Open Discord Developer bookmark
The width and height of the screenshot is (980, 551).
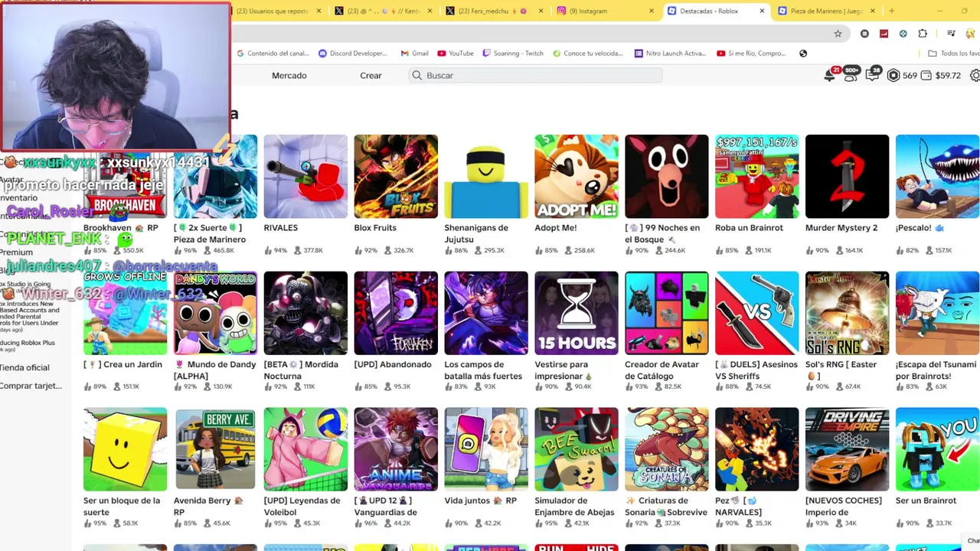click(353, 54)
